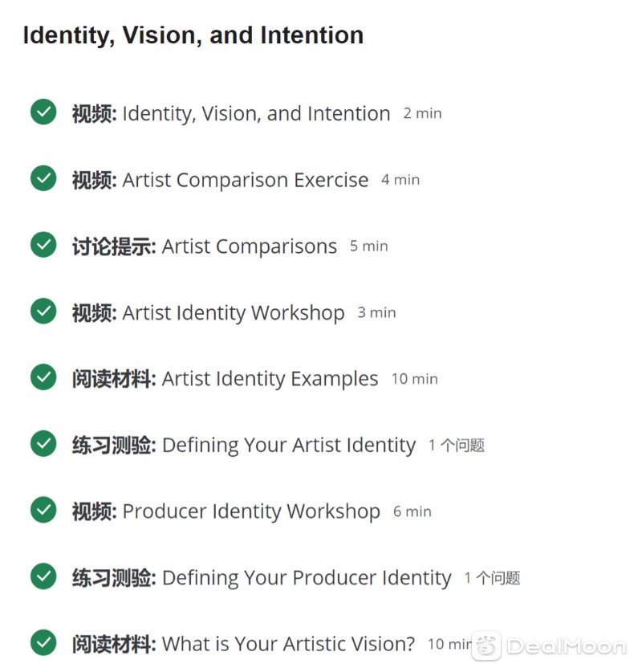Click check icon beside What is Your Artistic Vision?
Screen dimensions: 642x672
[43, 642]
